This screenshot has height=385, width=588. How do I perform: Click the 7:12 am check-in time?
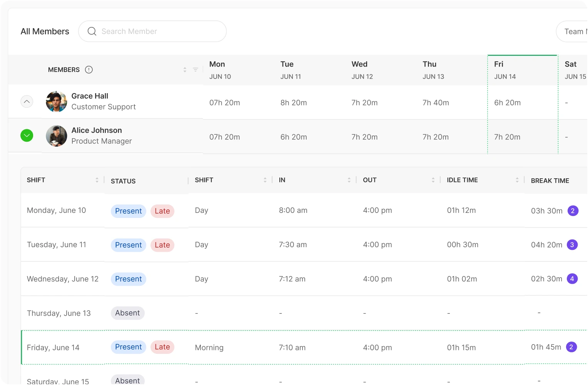pos(292,279)
